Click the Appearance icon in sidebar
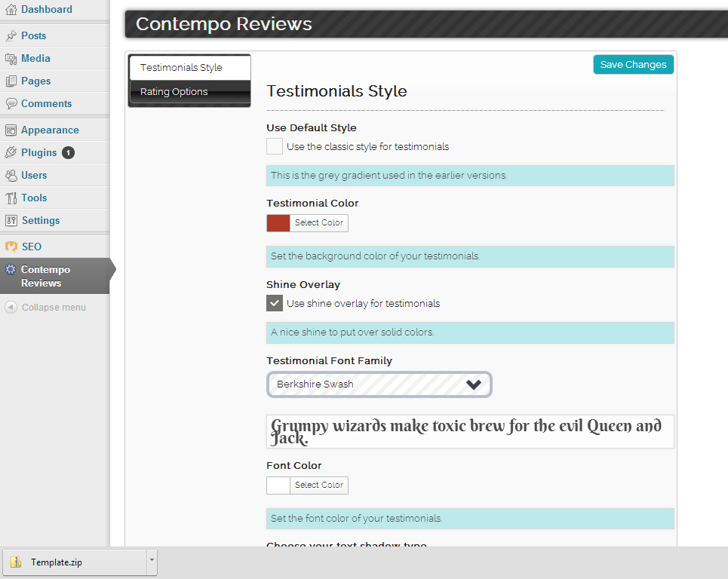Screen dimensions: 728x579 tap(11, 130)
